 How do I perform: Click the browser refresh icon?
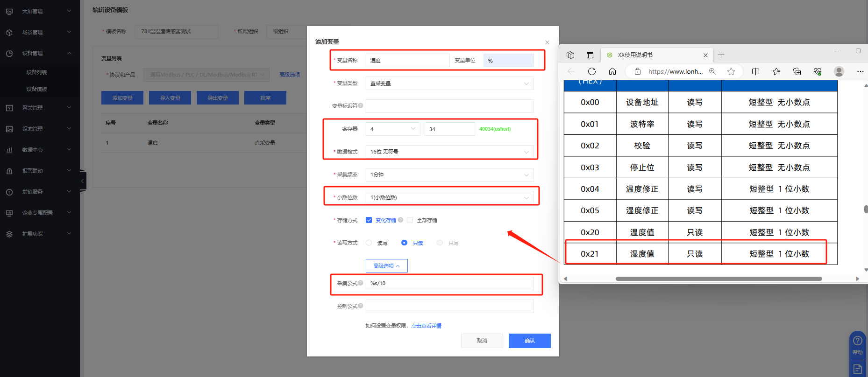pyautogui.click(x=592, y=71)
